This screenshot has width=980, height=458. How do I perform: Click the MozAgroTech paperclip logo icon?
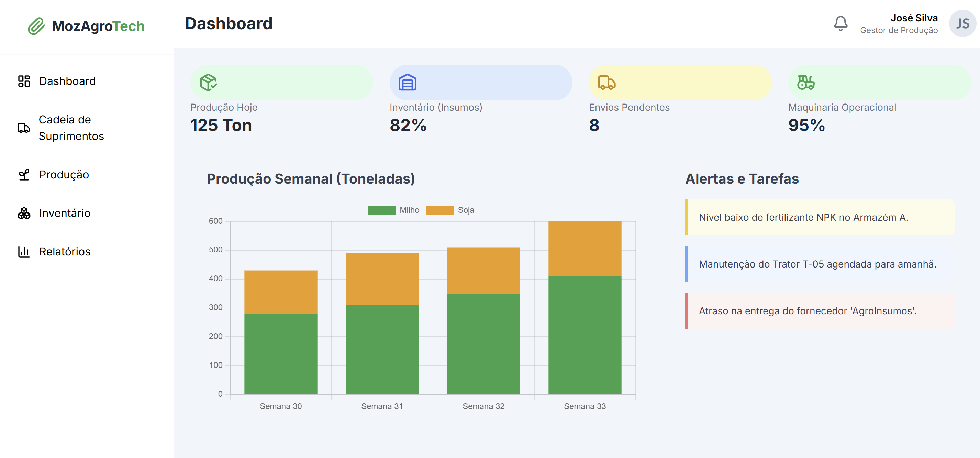36,26
